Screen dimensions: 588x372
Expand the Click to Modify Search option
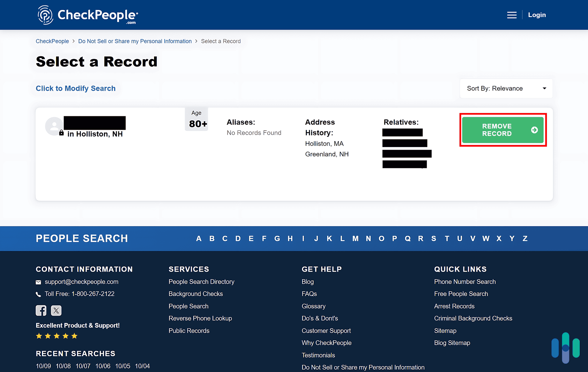[76, 88]
